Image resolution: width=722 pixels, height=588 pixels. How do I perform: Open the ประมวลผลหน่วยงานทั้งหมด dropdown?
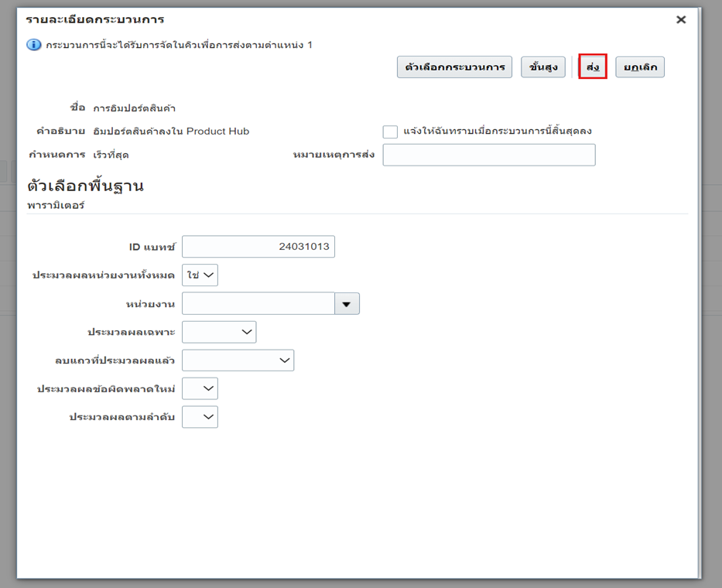200,275
